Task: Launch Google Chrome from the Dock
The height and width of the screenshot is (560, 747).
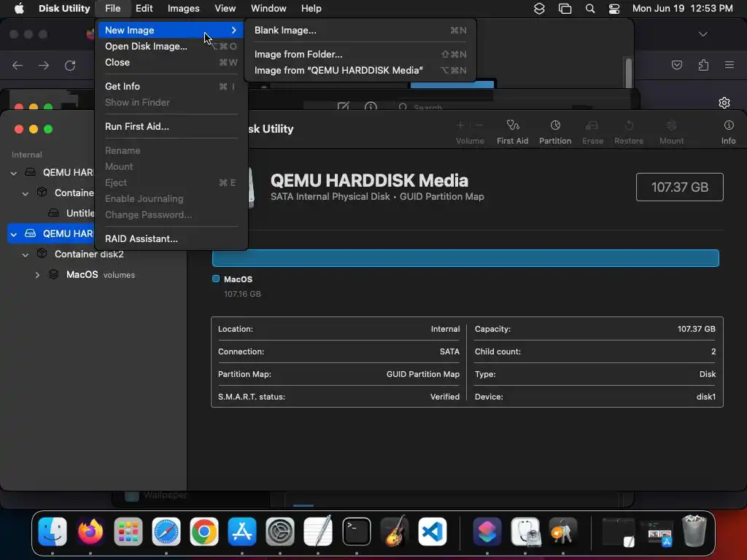Action: pyautogui.click(x=204, y=531)
